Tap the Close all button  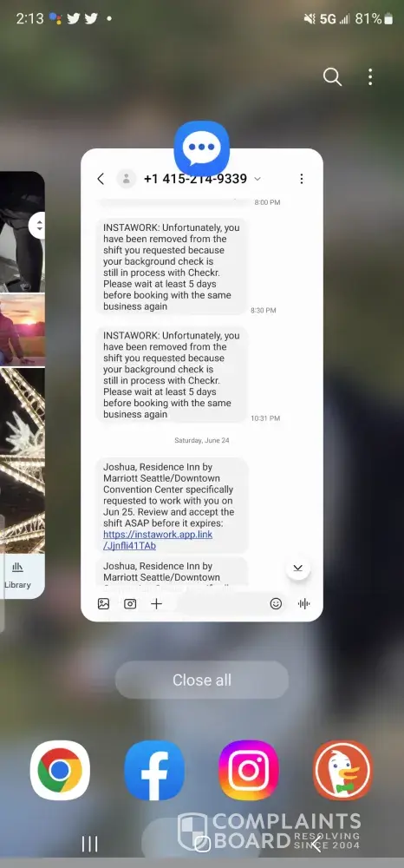[202, 680]
